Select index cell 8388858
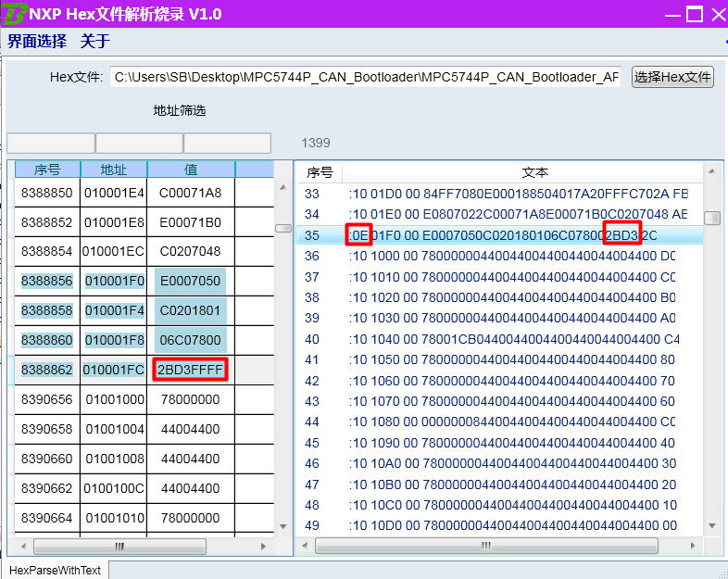 47,310
